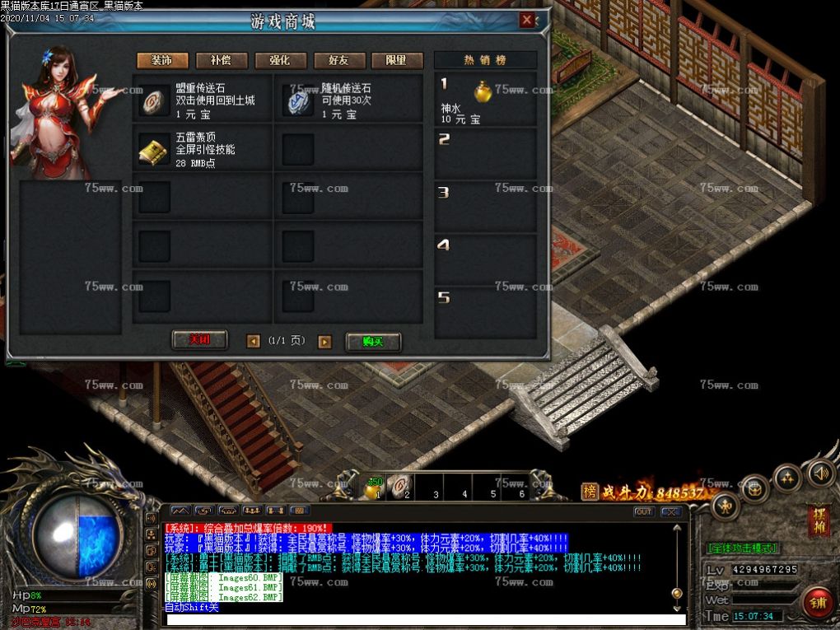Click the third chat toolbar icon

[228, 511]
